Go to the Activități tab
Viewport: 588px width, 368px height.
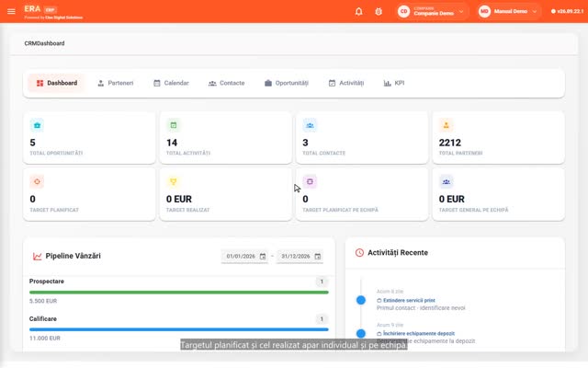tap(346, 83)
